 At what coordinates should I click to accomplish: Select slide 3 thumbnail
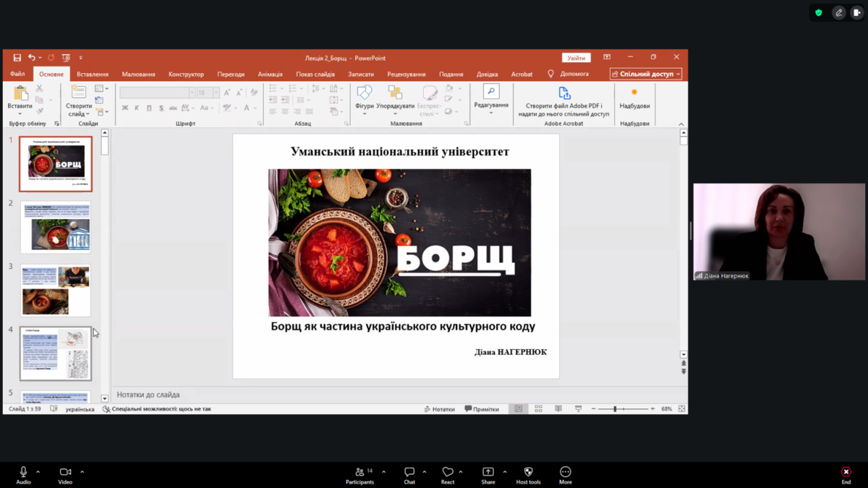point(56,290)
